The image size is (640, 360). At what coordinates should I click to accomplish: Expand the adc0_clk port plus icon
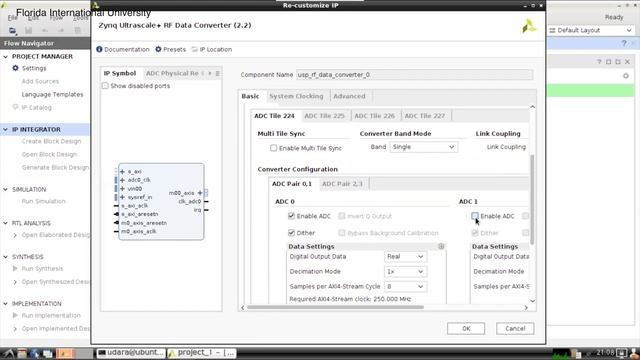tap(122, 180)
